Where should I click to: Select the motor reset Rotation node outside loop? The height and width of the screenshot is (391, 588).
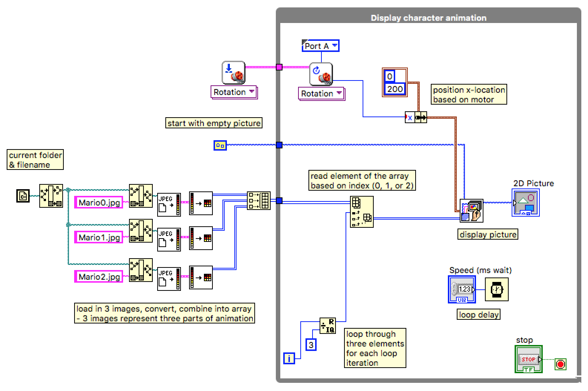233,73
